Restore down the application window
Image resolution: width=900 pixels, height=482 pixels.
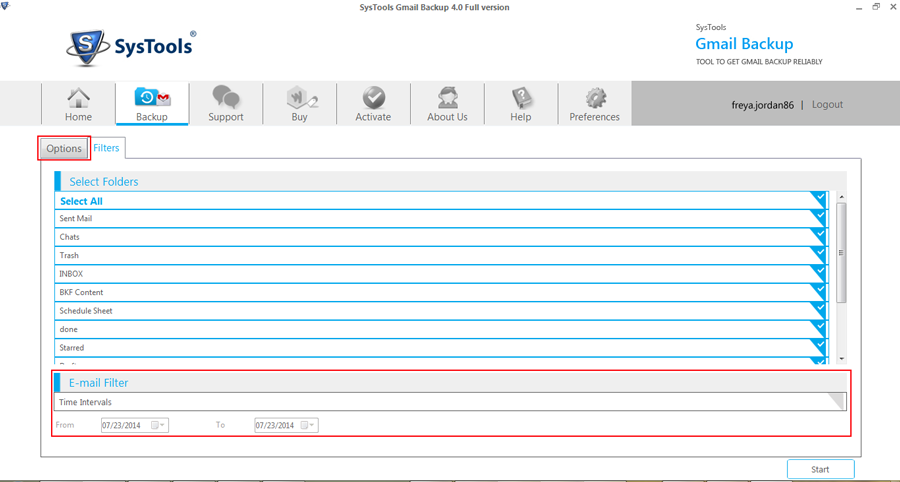pos(876,7)
